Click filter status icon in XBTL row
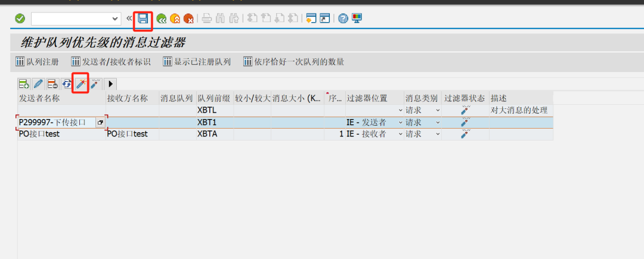Viewport: 644px width, 259px height. tap(465, 110)
